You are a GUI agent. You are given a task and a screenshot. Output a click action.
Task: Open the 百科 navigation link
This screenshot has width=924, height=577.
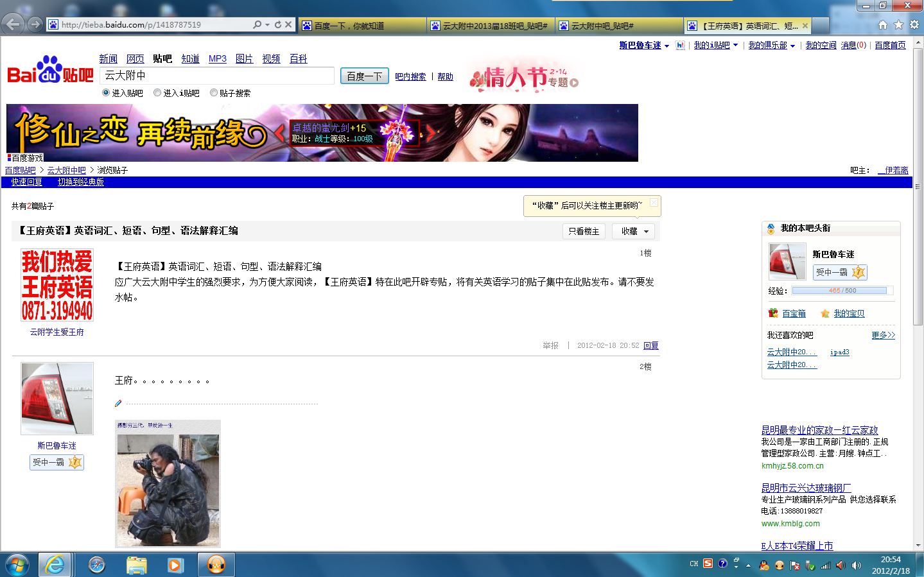299,58
